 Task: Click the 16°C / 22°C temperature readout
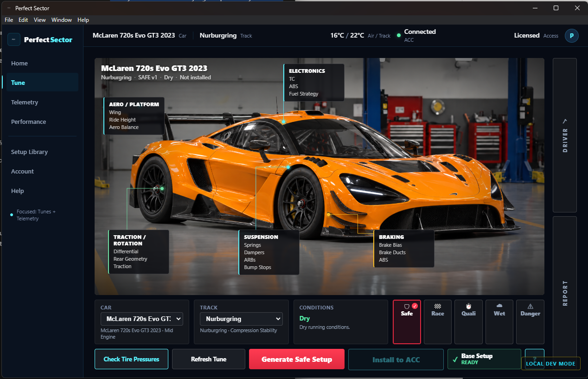click(347, 35)
